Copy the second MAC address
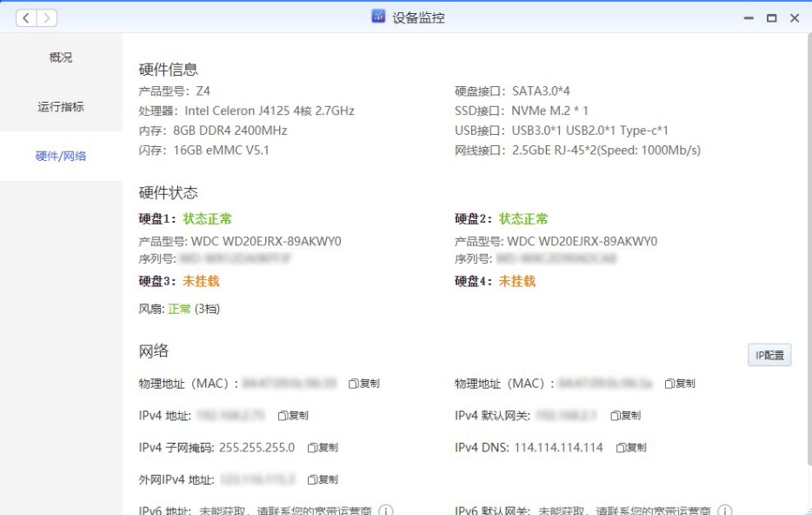Image resolution: width=812 pixels, height=515 pixels. (680, 384)
